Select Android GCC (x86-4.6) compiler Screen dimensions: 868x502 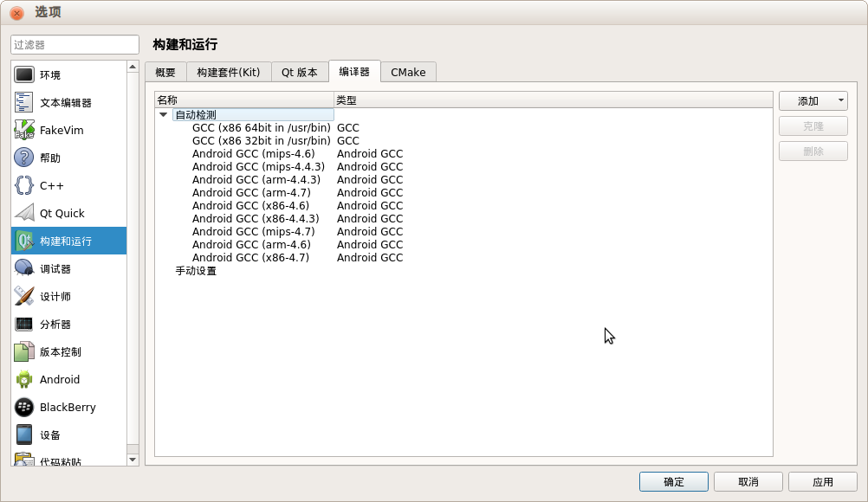[x=250, y=206]
